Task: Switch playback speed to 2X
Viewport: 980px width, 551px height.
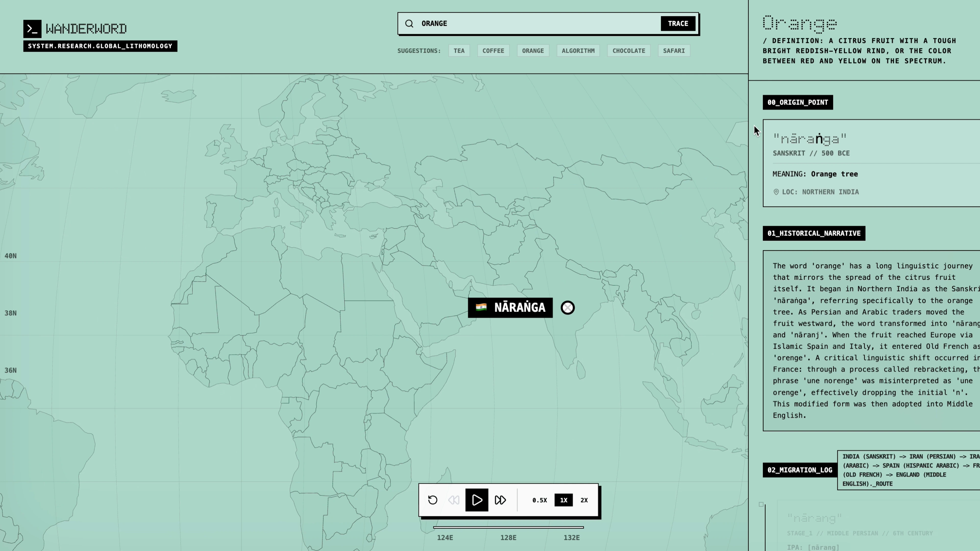Action: tap(584, 500)
